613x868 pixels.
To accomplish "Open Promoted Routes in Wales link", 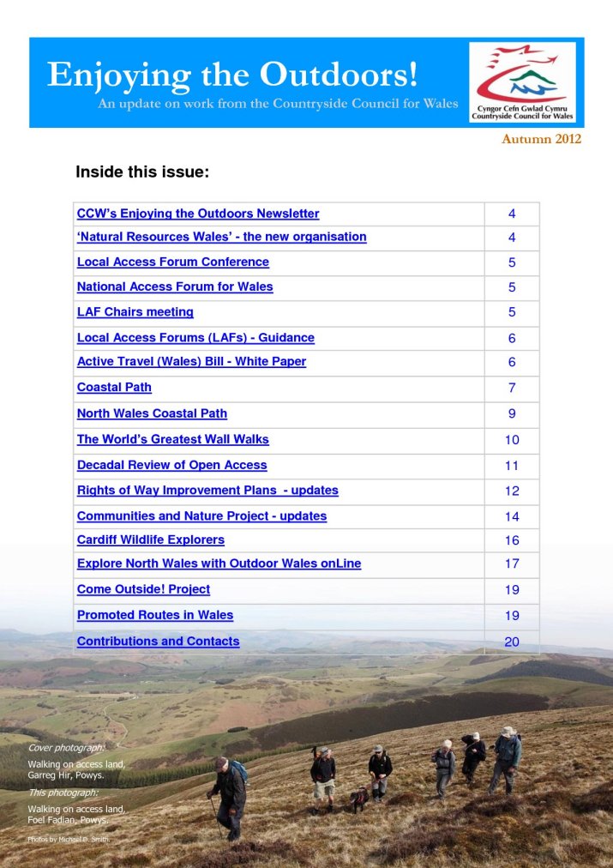I will (155, 615).
